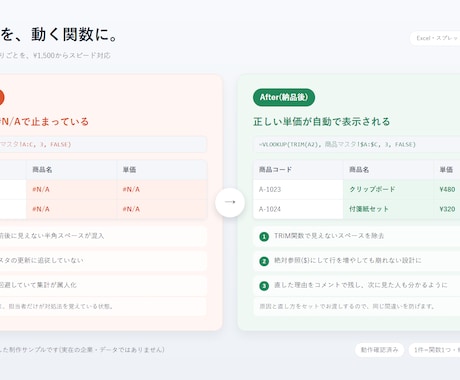The width and height of the screenshot is (460, 380).
Task: Click the 制作サンプルです footer disclaimer
Action: coord(82,350)
